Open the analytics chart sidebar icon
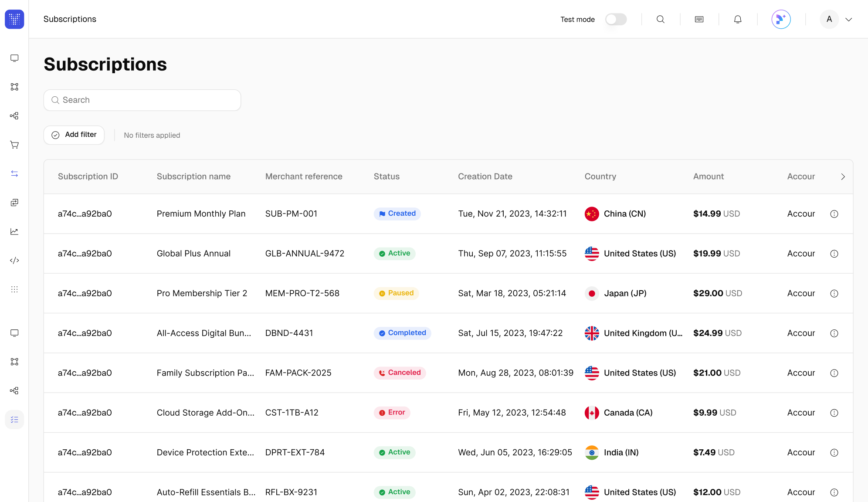 coord(14,231)
